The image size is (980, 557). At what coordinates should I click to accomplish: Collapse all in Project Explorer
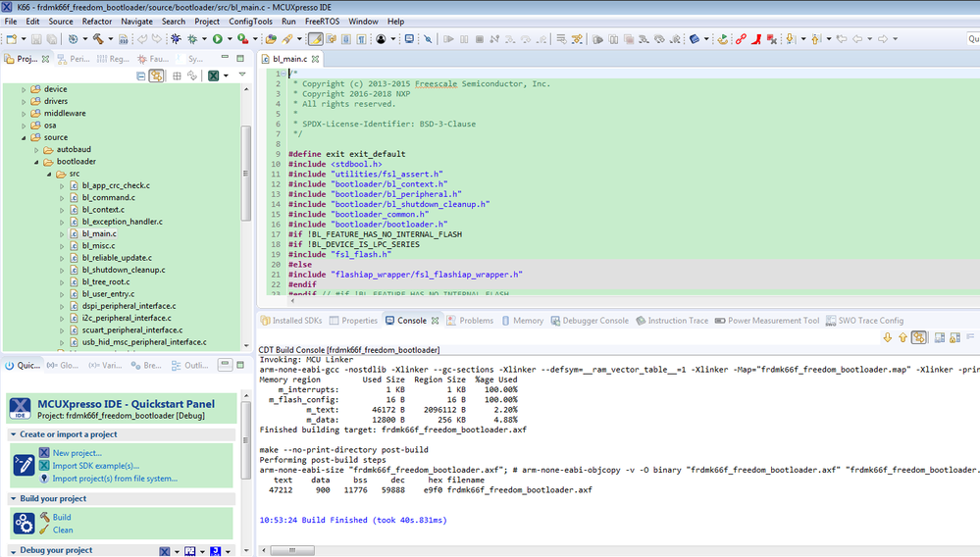coord(141,76)
